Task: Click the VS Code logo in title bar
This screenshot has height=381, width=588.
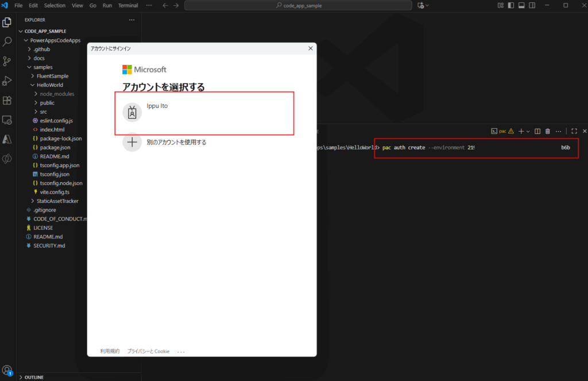Action: click(x=5, y=5)
